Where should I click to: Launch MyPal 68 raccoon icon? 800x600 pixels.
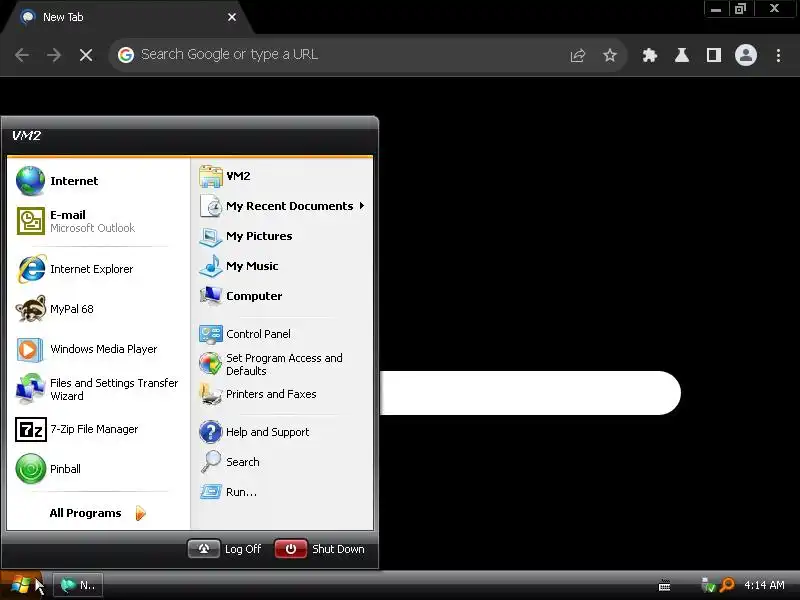pos(31,309)
